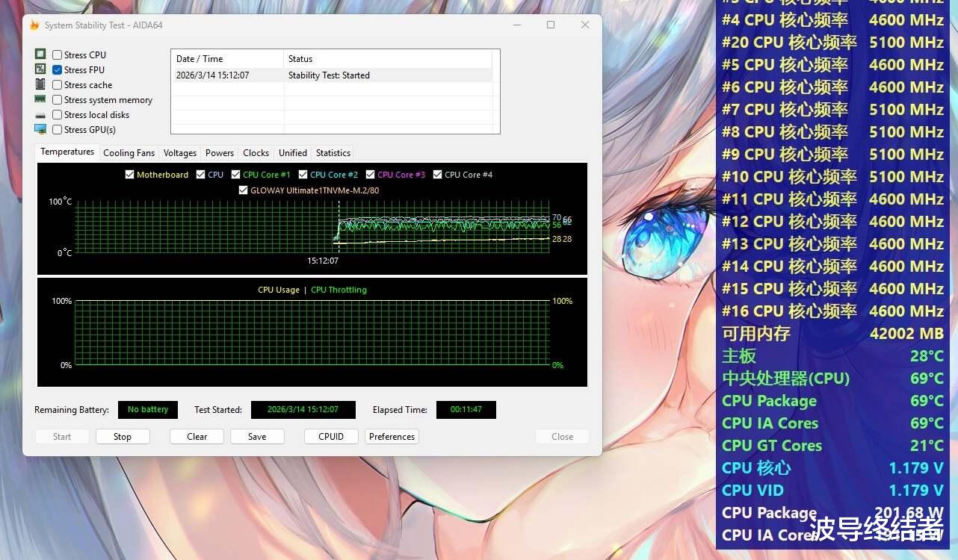Save the stability test results
Viewport: 958px width, 560px height.
coord(257,437)
